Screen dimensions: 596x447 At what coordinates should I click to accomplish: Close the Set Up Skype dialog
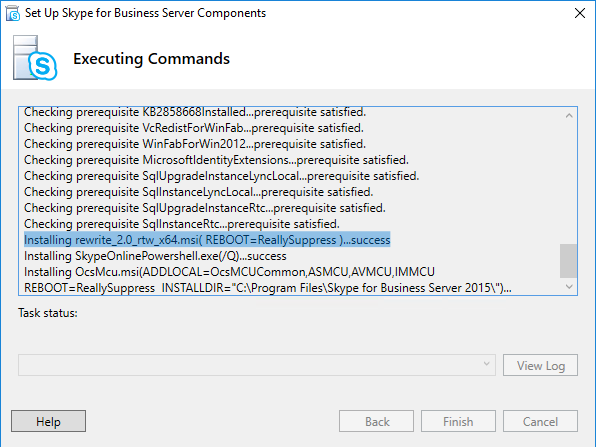(x=580, y=13)
